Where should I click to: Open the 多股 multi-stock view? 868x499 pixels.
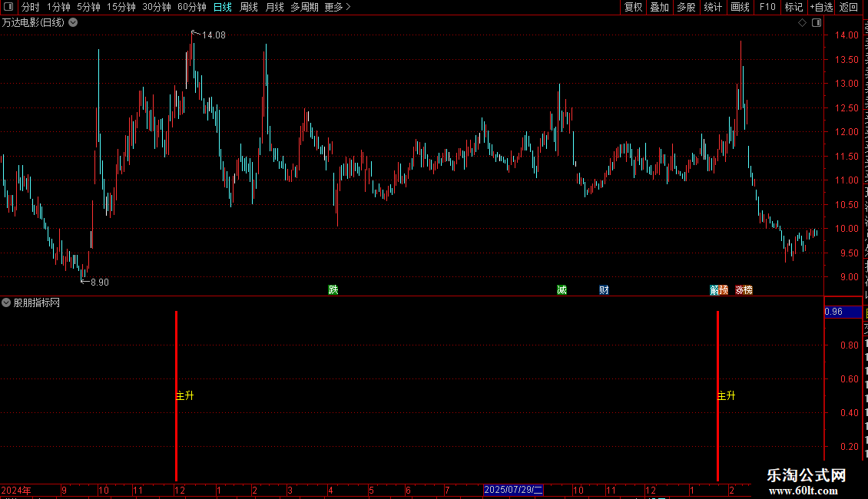pyautogui.click(x=687, y=7)
